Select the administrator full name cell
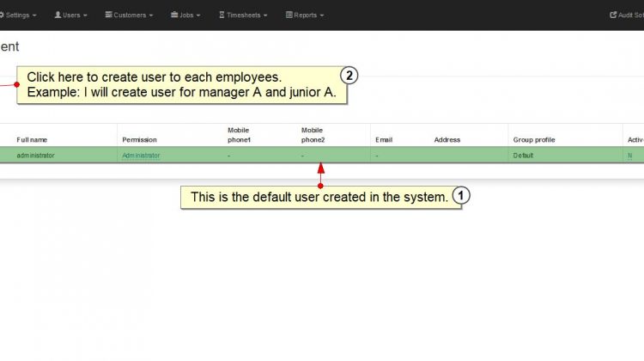Image resolution: width=644 pixels, height=361 pixels. (35, 156)
